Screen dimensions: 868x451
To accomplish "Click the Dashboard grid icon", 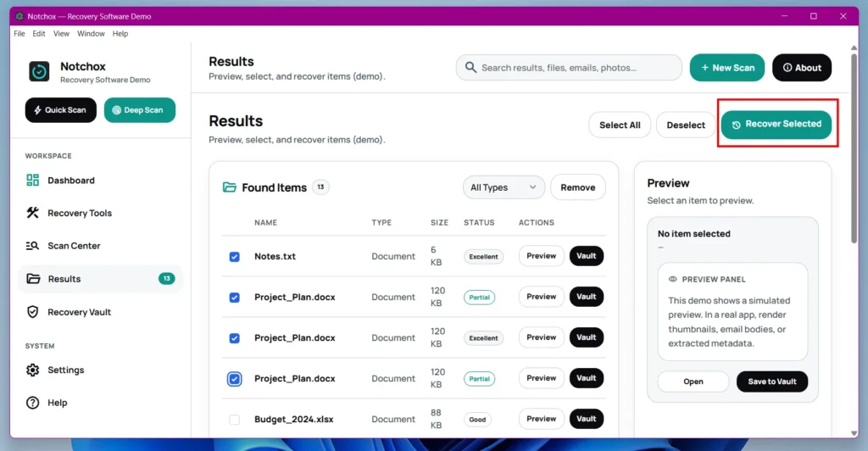I will [x=33, y=180].
